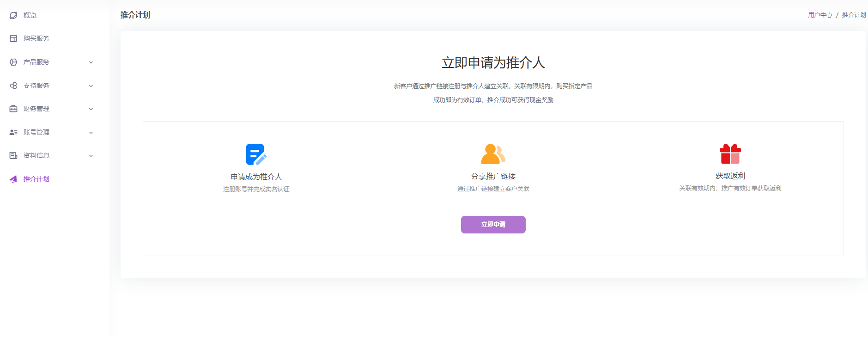Click the text line starting with 成功即为有效订单
The width and height of the screenshot is (868, 337).
click(493, 100)
